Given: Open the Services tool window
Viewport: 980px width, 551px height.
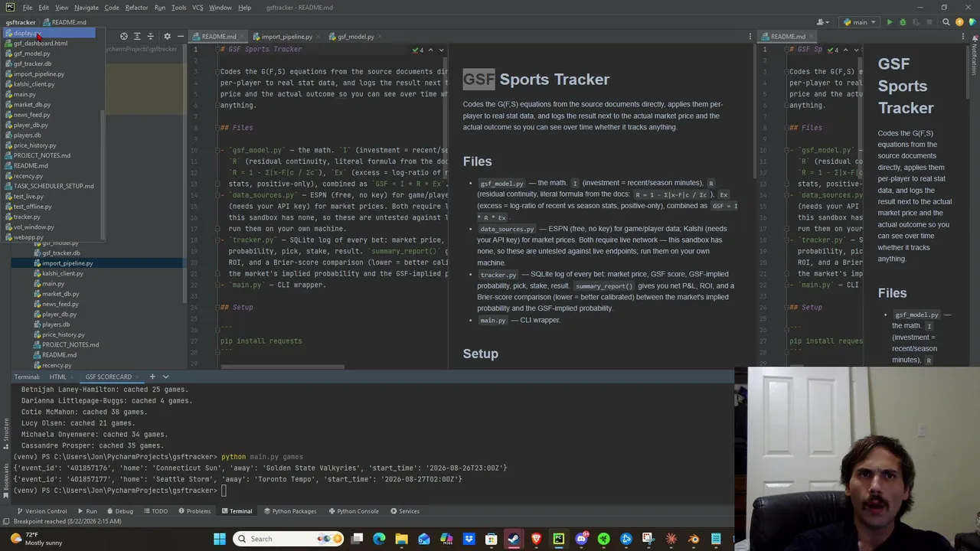Looking at the screenshot, I should [x=404, y=511].
